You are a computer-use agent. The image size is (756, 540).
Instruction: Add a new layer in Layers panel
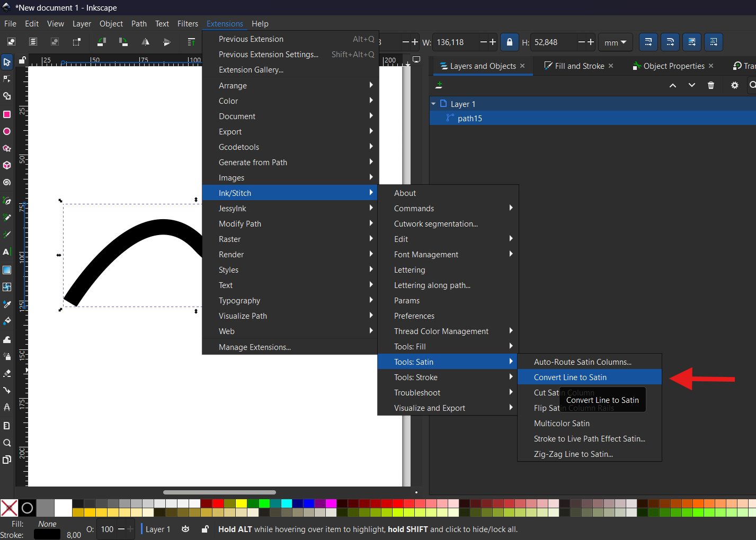coord(439,85)
